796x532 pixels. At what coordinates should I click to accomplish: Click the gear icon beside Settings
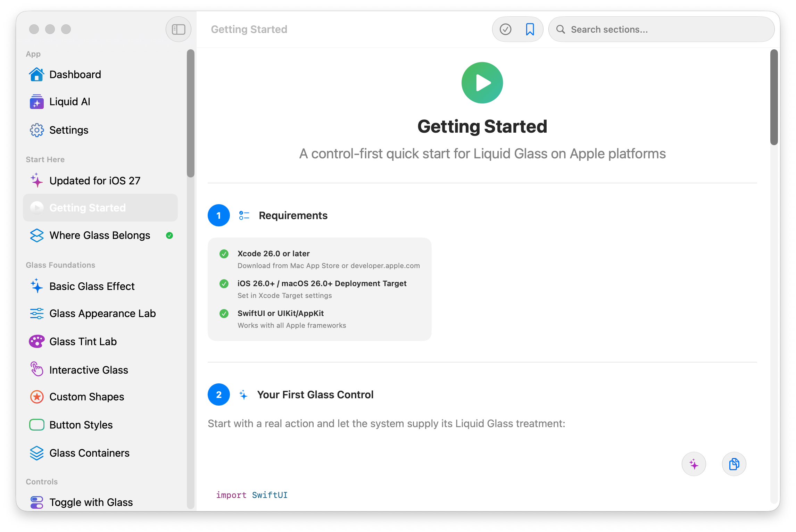point(36,130)
